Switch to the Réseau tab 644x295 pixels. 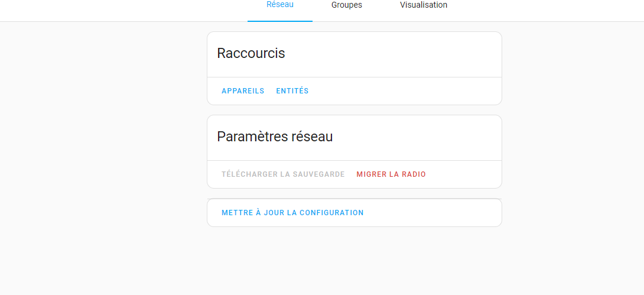click(280, 6)
